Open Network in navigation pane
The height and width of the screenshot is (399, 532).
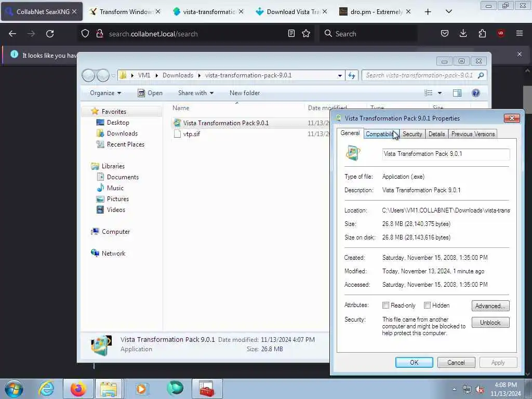(113, 254)
